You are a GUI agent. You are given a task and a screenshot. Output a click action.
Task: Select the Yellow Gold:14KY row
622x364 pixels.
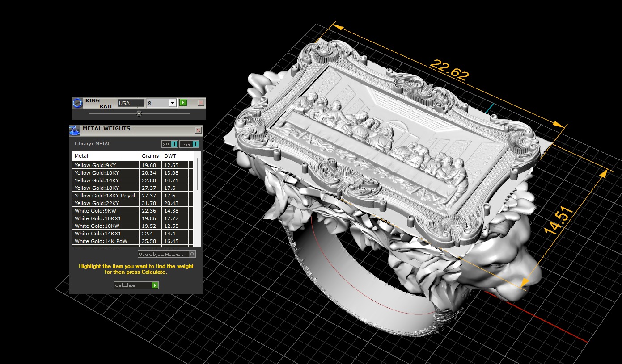tap(133, 180)
